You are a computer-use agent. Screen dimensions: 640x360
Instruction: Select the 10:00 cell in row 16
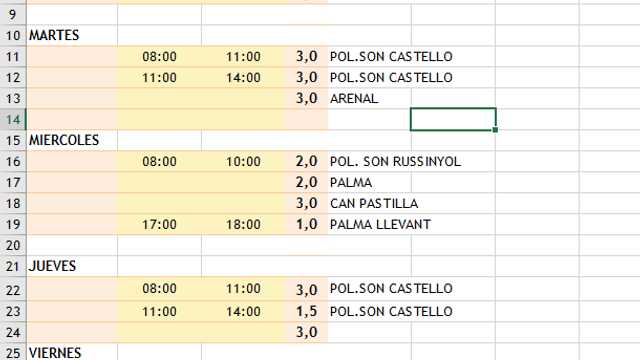243,162
